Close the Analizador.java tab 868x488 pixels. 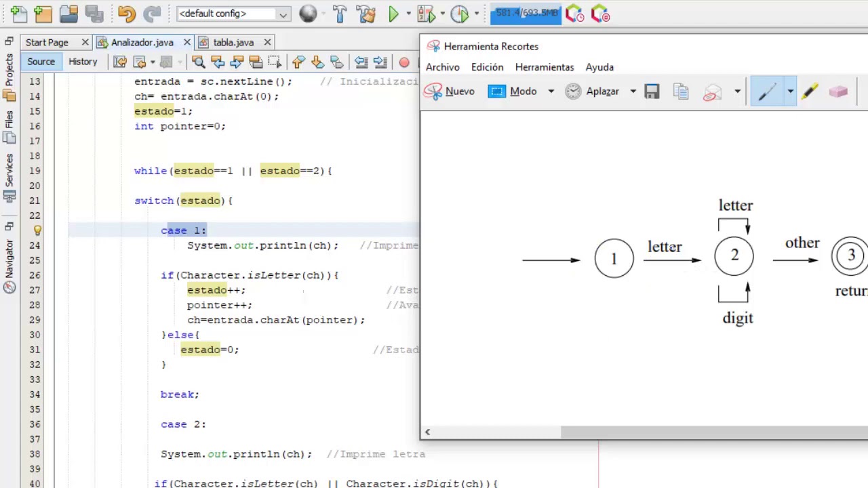[187, 42]
